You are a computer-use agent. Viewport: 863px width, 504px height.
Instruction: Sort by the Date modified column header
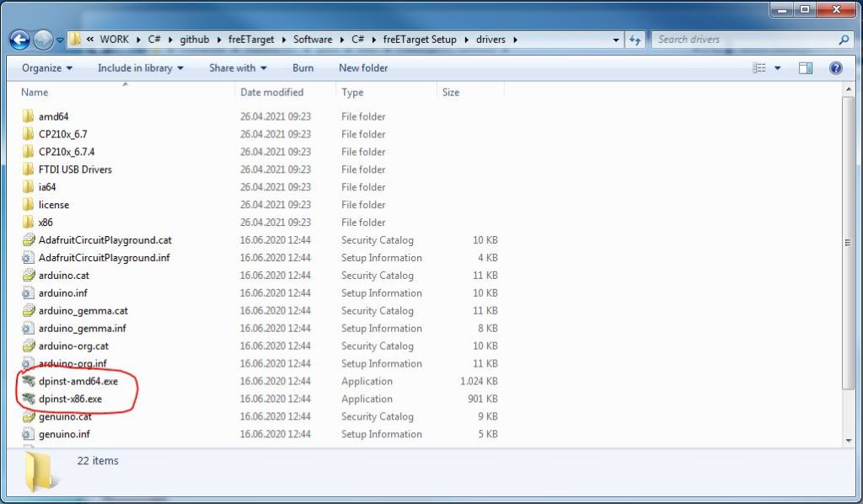pyautogui.click(x=271, y=92)
